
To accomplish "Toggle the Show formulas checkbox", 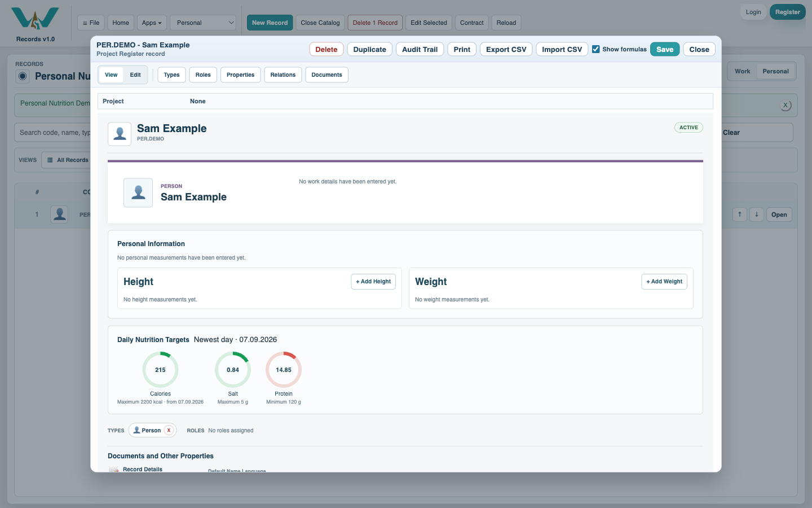I will point(596,49).
